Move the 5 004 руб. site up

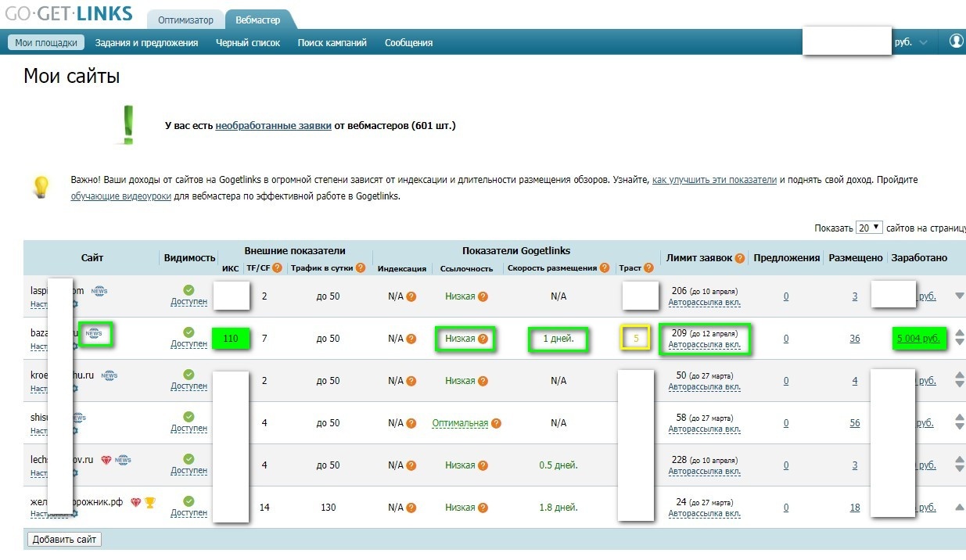pos(960,333)
